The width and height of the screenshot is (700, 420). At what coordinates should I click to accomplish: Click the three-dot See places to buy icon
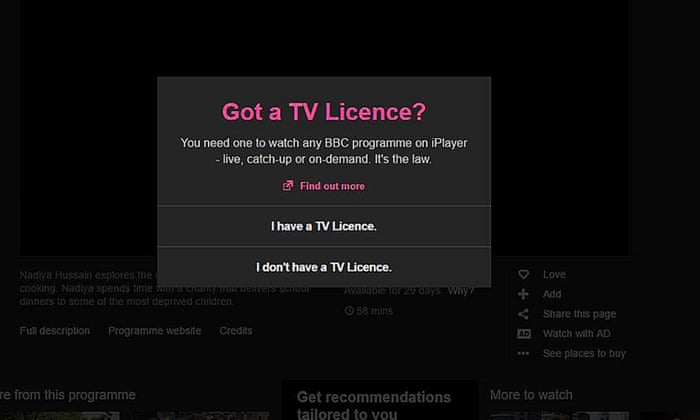(x=523, y=353)
